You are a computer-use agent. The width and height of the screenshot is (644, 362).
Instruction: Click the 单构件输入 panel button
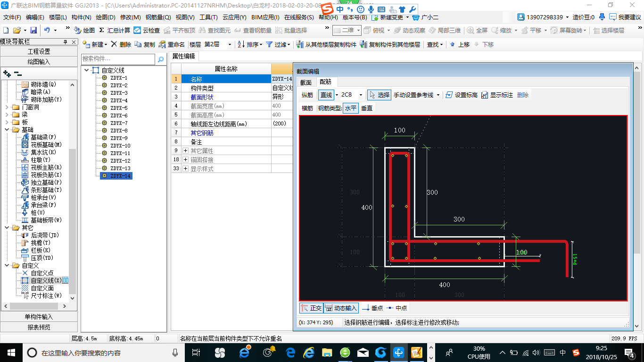[39, 317]
